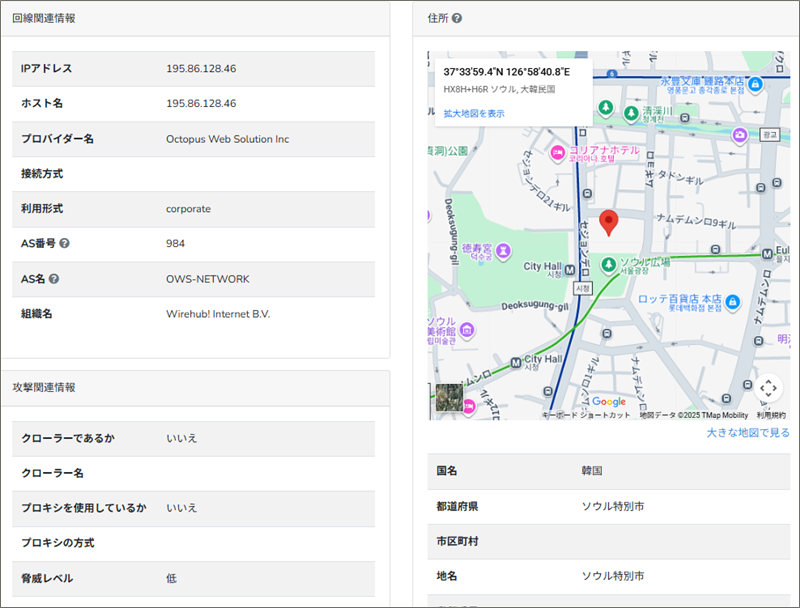
Task: Click the キーボード ショートカット button on the map
Action: pos(586,415)
